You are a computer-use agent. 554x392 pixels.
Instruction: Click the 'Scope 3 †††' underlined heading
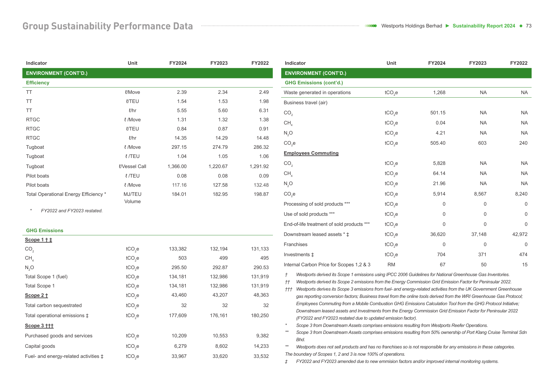point(39,326)
